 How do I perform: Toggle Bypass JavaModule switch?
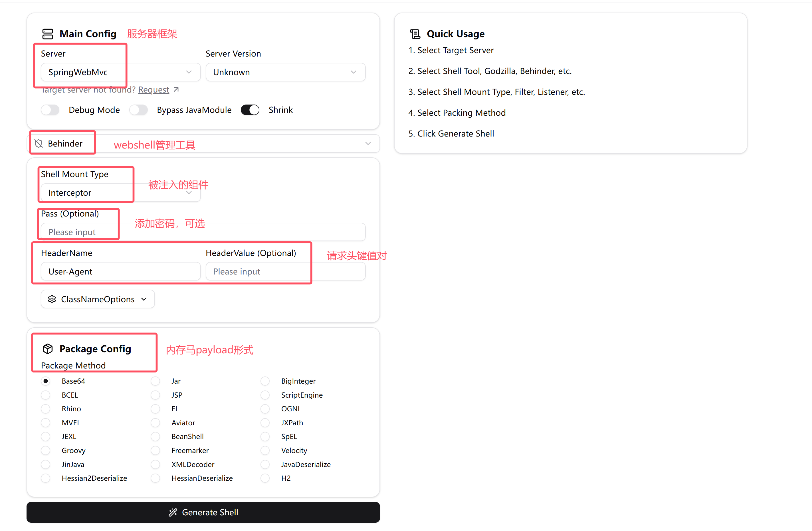(138, 110)
